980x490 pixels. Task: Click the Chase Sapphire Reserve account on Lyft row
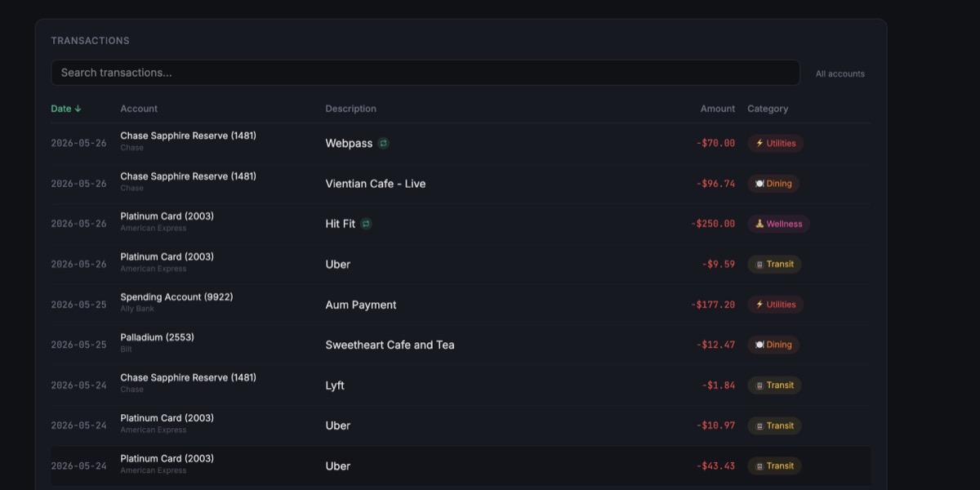[x=188, y=378]
